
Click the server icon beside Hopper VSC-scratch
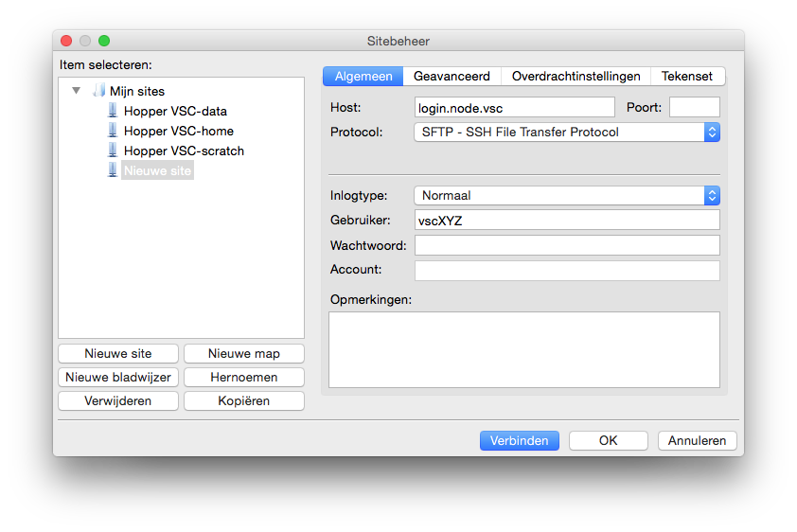(x=113, y=151)
